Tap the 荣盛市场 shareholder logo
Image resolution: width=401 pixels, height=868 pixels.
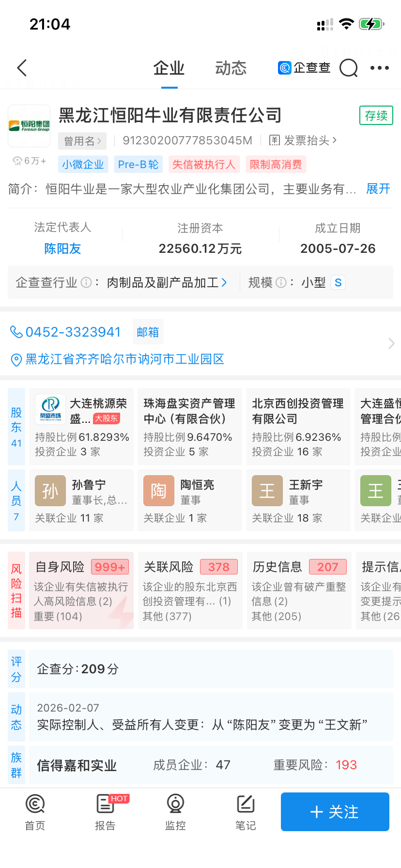(x=50, y=409)
